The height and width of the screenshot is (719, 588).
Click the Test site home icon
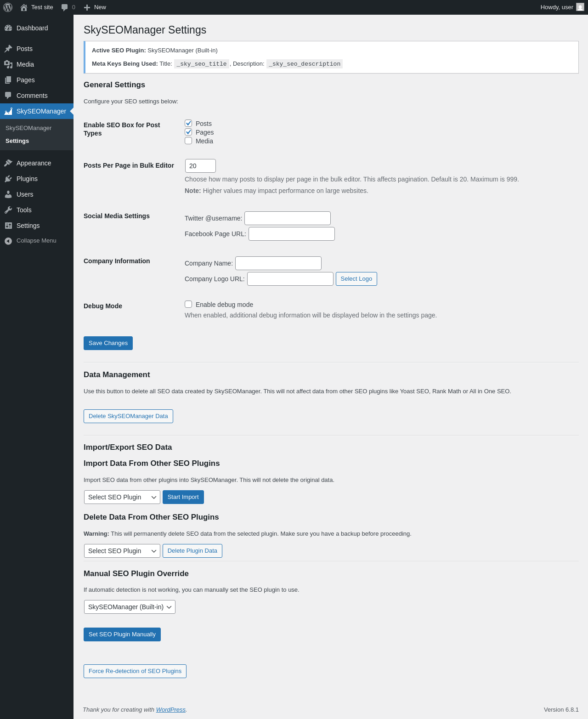24,7
